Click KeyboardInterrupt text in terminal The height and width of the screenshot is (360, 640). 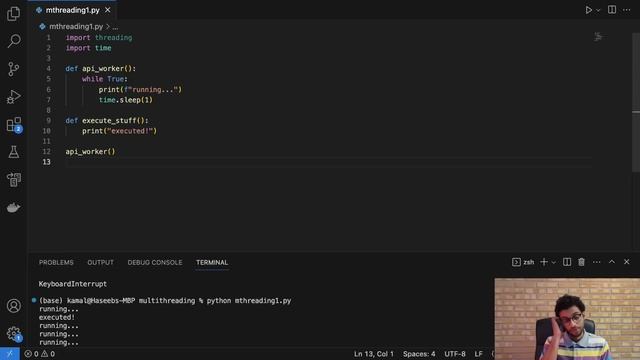tap(73, 284)
